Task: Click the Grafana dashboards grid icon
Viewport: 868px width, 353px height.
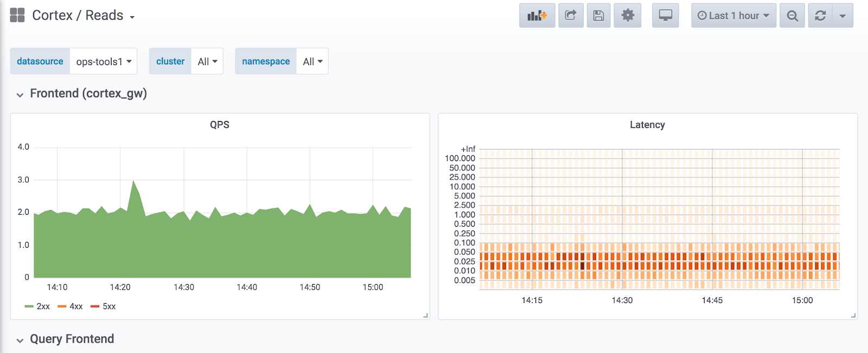Action: (17, 15)
